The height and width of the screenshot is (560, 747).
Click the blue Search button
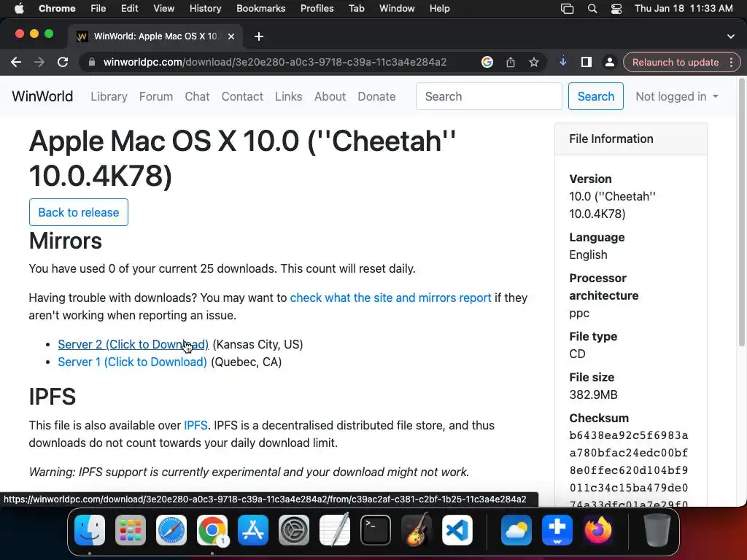pos(595,96)
